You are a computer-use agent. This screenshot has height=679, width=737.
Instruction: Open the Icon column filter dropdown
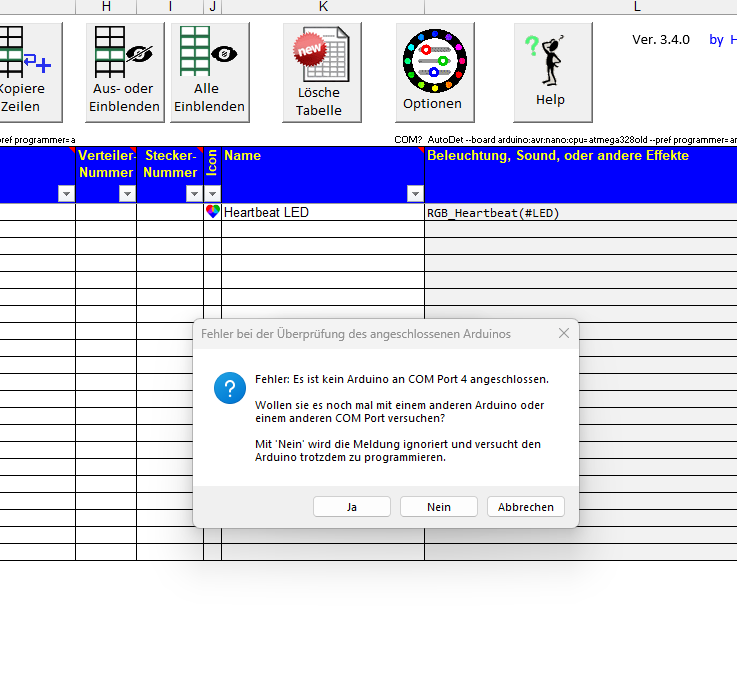(212, 194)
